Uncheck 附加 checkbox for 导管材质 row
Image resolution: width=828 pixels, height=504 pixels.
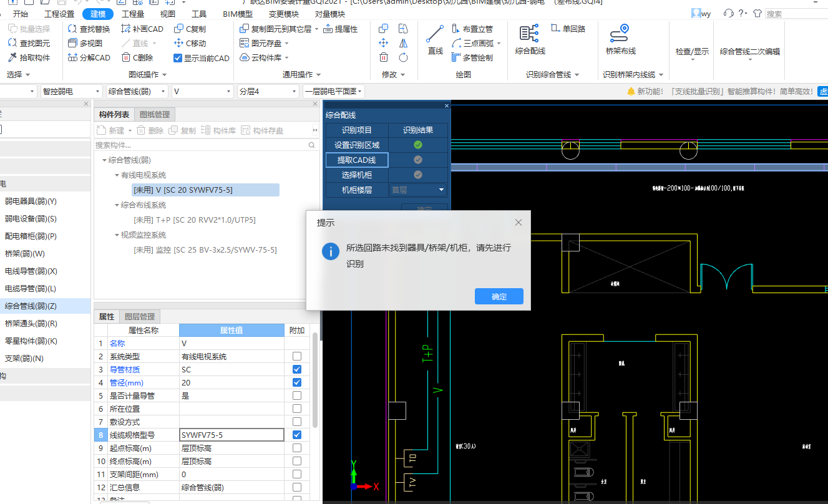297,369
